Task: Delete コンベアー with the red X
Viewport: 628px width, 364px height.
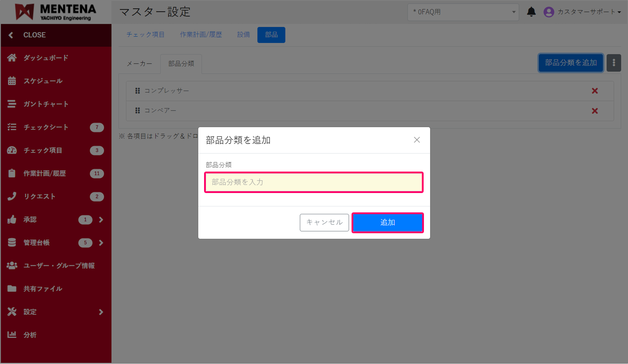Action: (x=595, y=111)
